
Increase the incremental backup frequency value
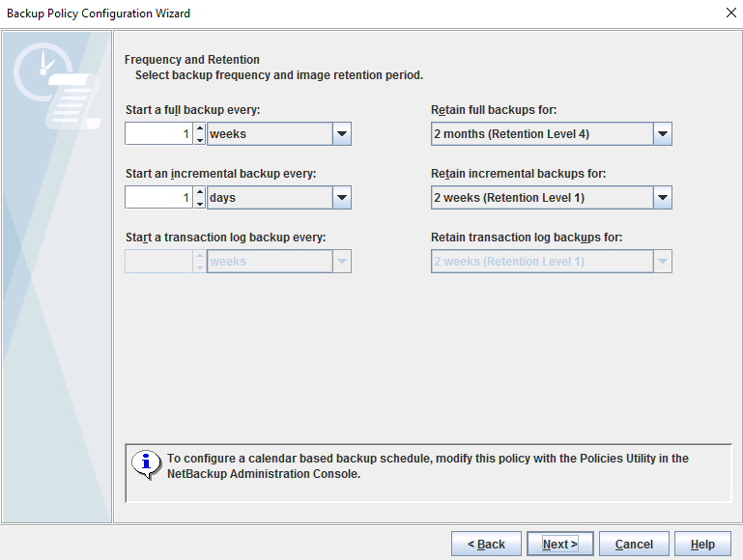pyautogui.click(x=200, y=192)
